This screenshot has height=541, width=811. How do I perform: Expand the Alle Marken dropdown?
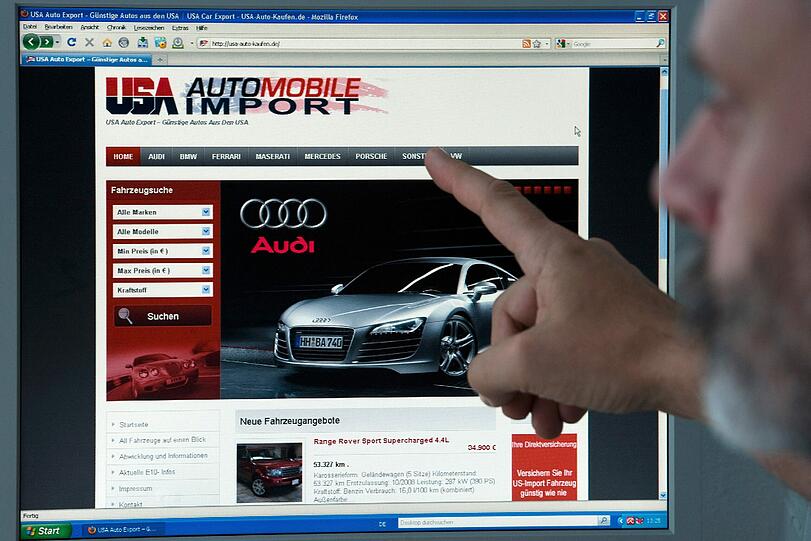[206, 212]
